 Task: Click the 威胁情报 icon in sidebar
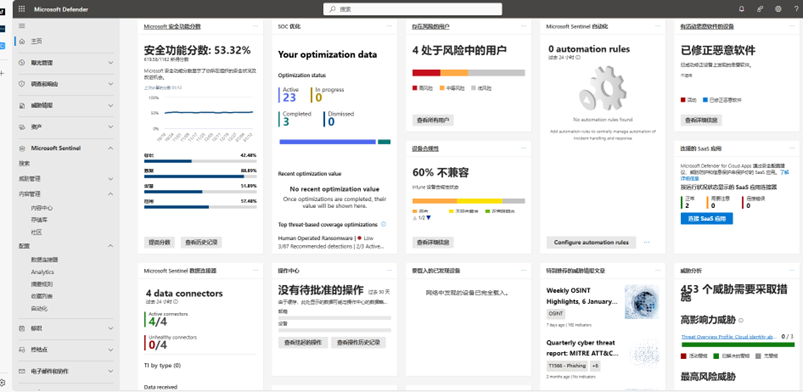coord(22,106)
